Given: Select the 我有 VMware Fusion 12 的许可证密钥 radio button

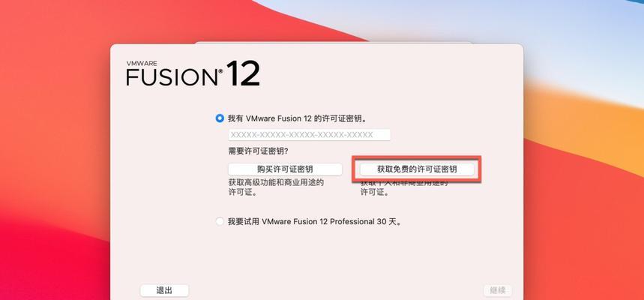Looking at the screenshot, I should coord(220,118).
